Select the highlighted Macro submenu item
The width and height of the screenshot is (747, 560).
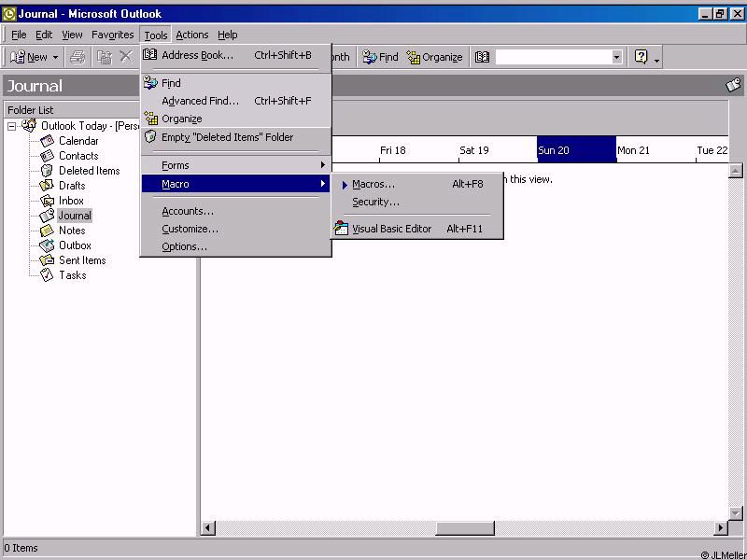(236, 184)
